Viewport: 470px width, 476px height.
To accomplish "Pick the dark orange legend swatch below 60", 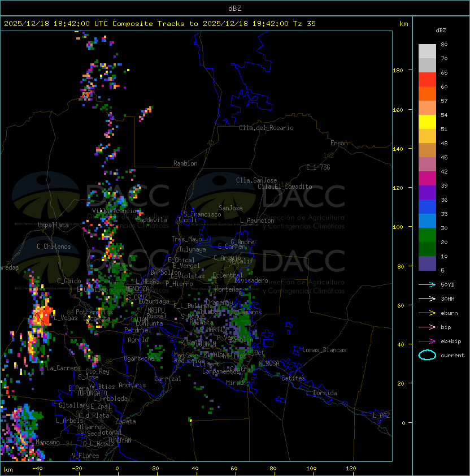I will [427, 93].
